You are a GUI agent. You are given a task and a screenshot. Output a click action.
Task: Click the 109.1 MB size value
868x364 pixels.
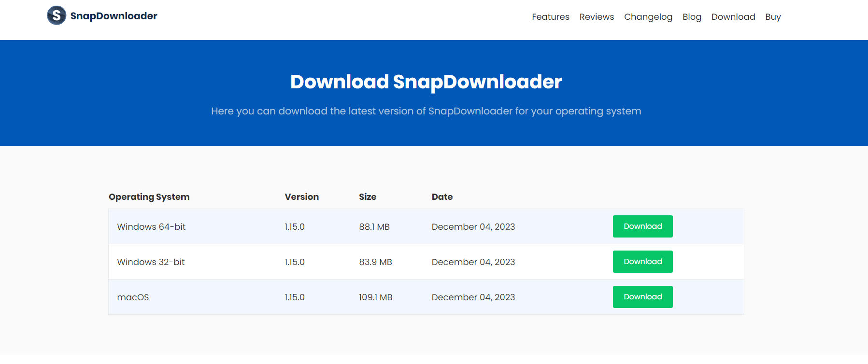(x=375, y=297)
